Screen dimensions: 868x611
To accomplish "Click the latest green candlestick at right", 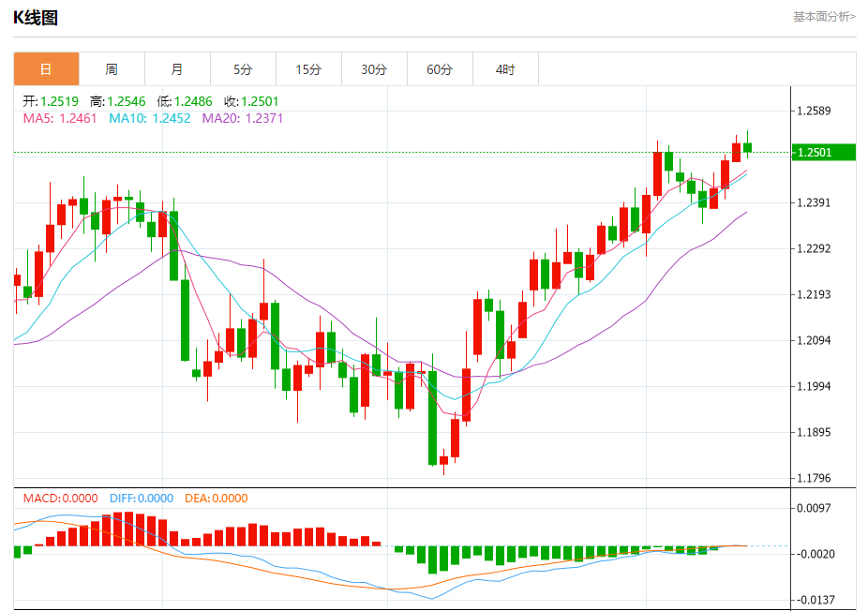I will click(748, 147).
